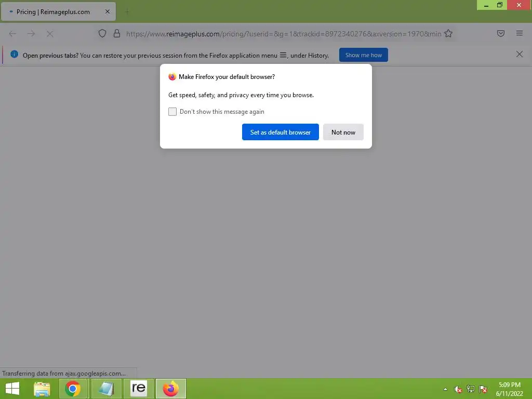Focus the reimageplus.com address bar
Viewport: 532px width, 399px height.
(x=283, y=34)
